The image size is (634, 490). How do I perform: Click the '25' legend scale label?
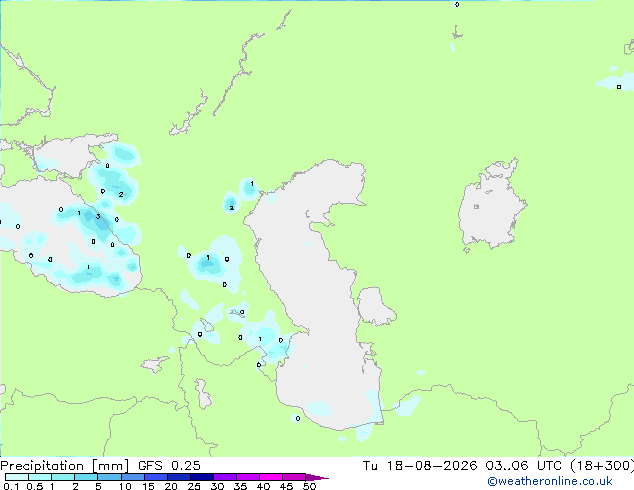(194, 486)
